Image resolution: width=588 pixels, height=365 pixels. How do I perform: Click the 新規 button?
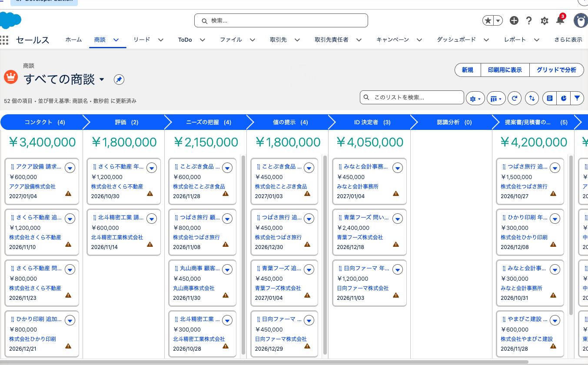(x=468, y=70)
